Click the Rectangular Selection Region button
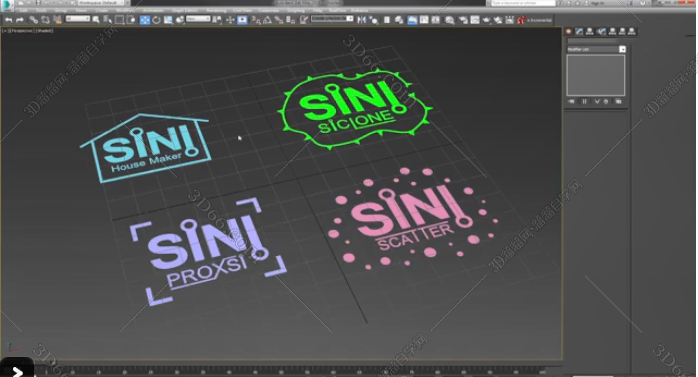This screenshot has width=698, height=377. (119, 20)
